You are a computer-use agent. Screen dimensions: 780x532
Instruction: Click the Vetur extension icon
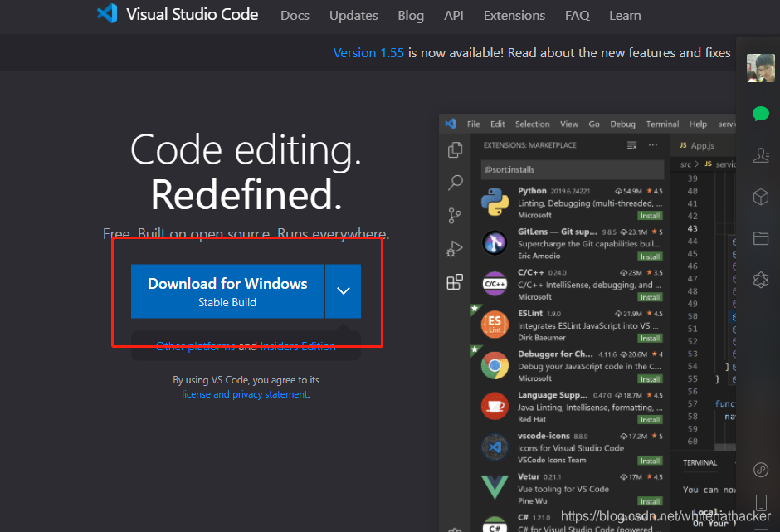(495, 486)
